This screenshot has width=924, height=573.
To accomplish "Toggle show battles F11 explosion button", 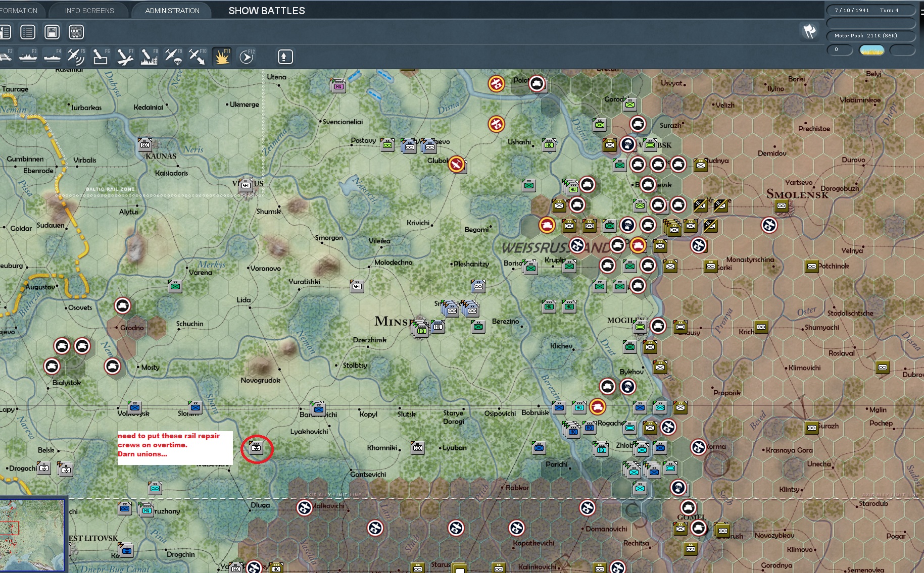I will tap(222, 57).
